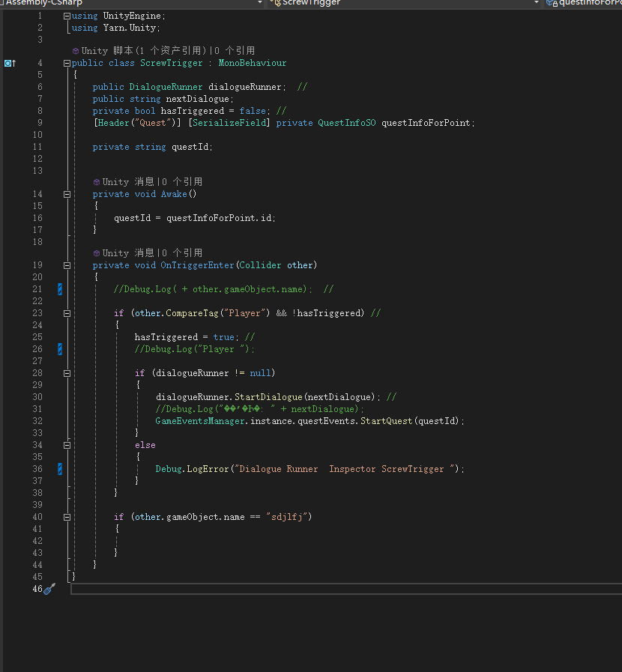Open the '0 个引用' link above class ScrewTrigger
Viewport: 622px width, 672px height.
(235, 51)
